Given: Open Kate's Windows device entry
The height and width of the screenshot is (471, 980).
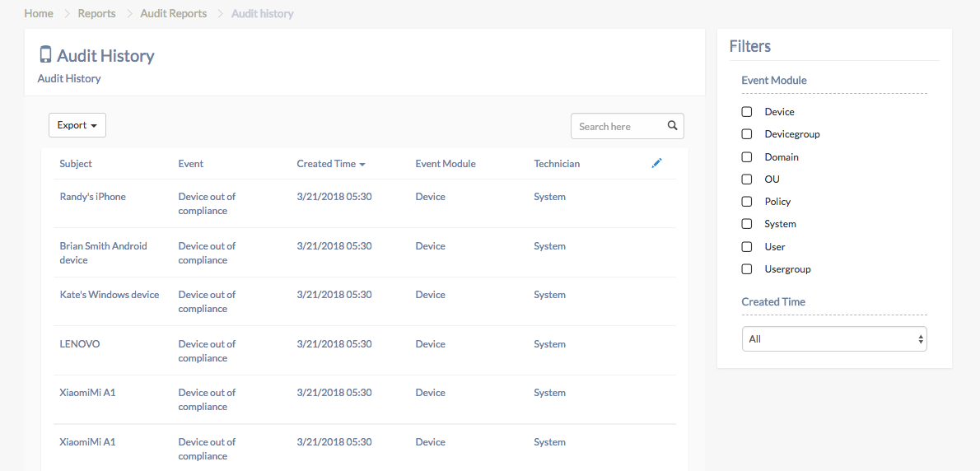Looking at the screenshot, I should 110,295.
